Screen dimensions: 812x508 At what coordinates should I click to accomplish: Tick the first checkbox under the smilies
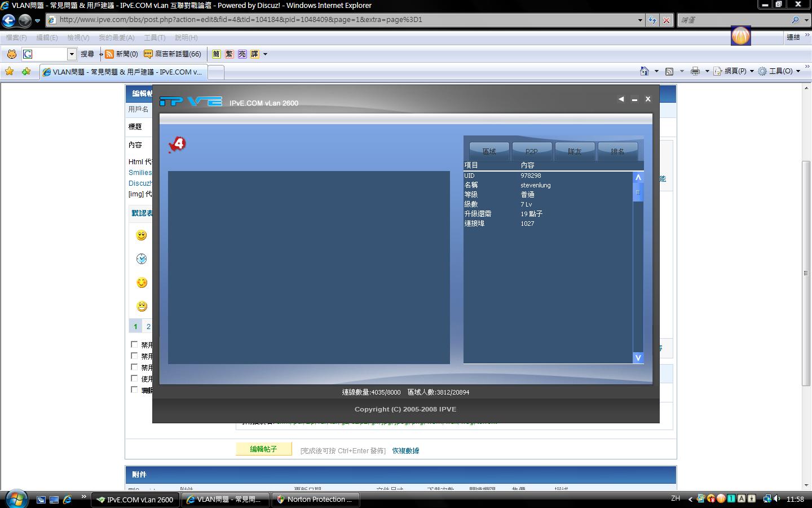[x=134, y=344]
